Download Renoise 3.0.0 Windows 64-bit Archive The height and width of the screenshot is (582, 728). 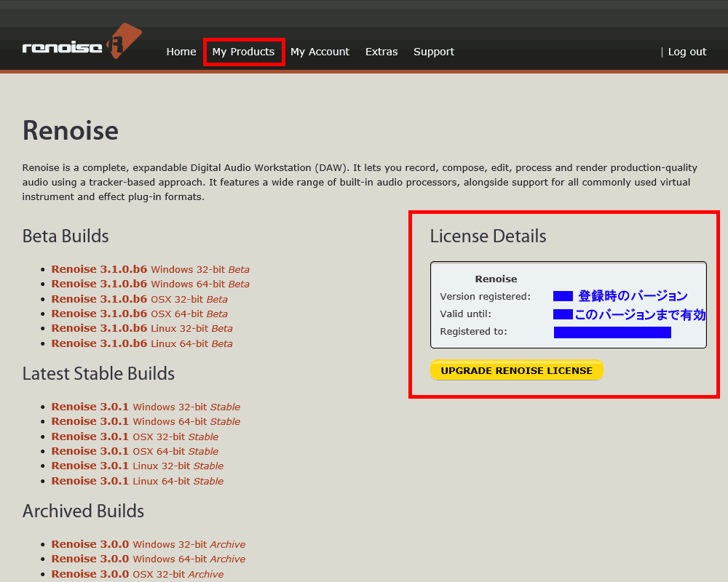pos(148,559)
